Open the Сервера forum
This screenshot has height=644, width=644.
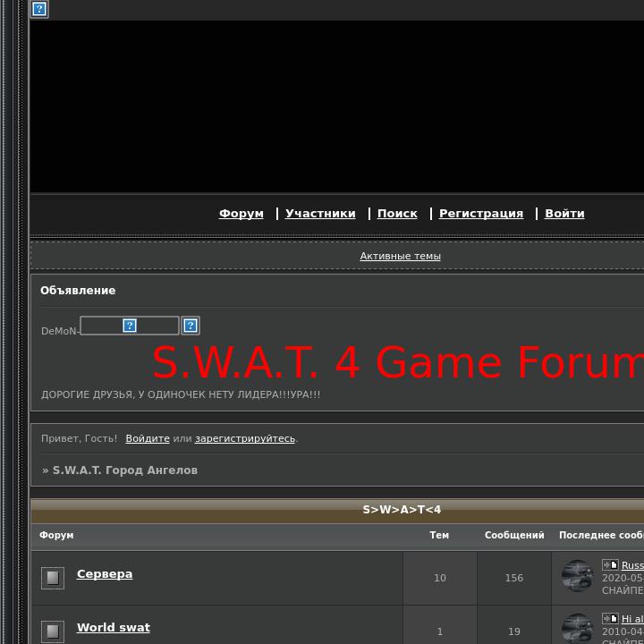[x=105, y=573]
